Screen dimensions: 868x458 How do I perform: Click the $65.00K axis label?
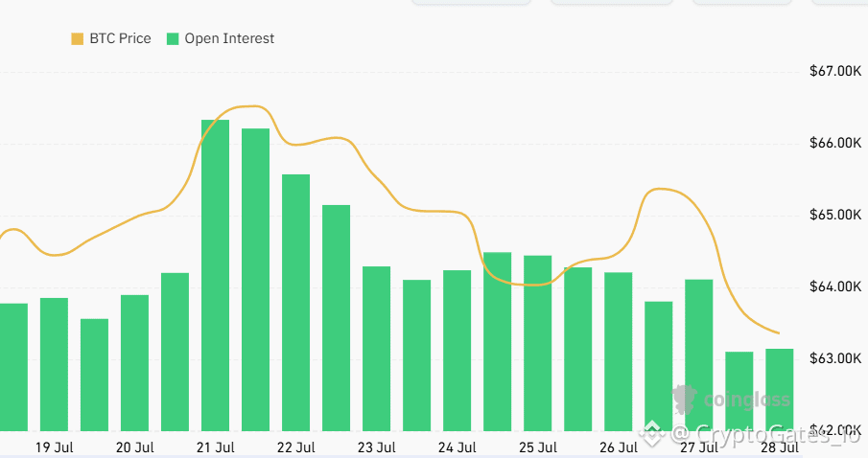point(835,216)
